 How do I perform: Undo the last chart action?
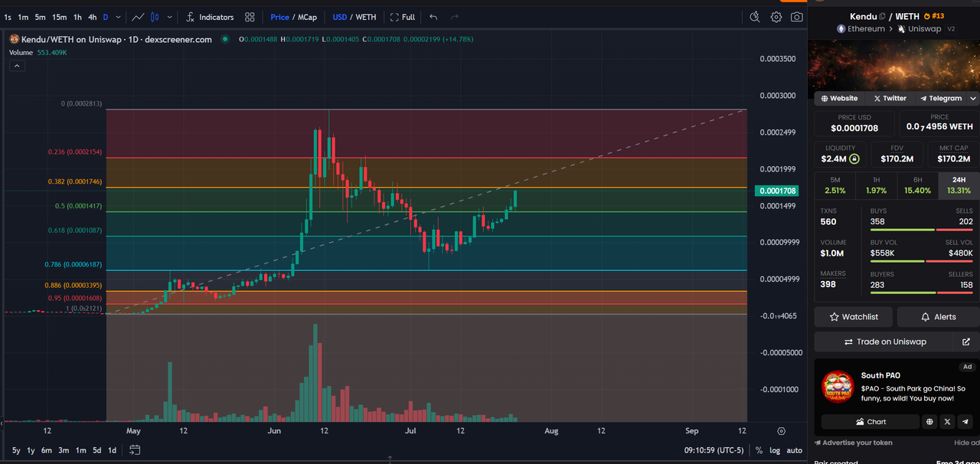433,17
